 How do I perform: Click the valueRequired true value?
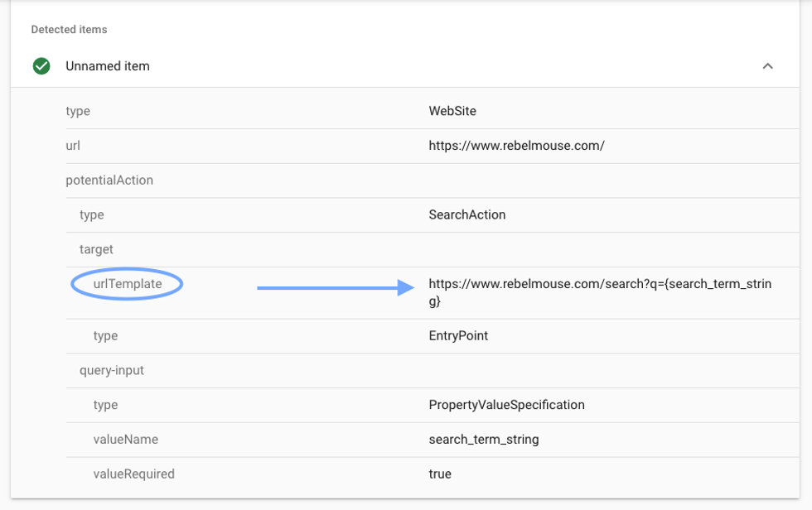(x=439, y=474)
